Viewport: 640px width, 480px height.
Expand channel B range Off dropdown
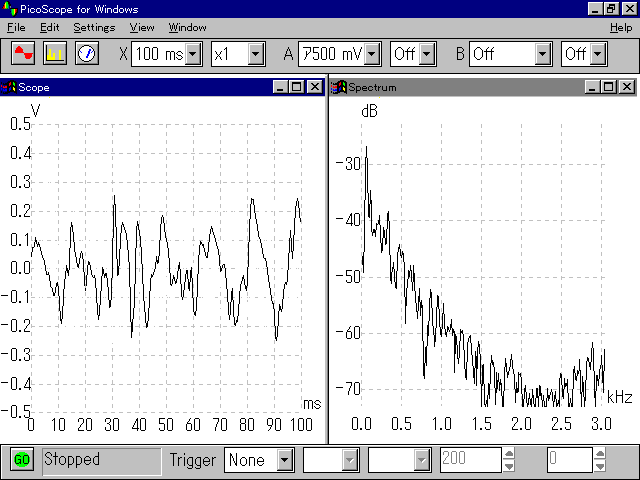pos(543,54)
